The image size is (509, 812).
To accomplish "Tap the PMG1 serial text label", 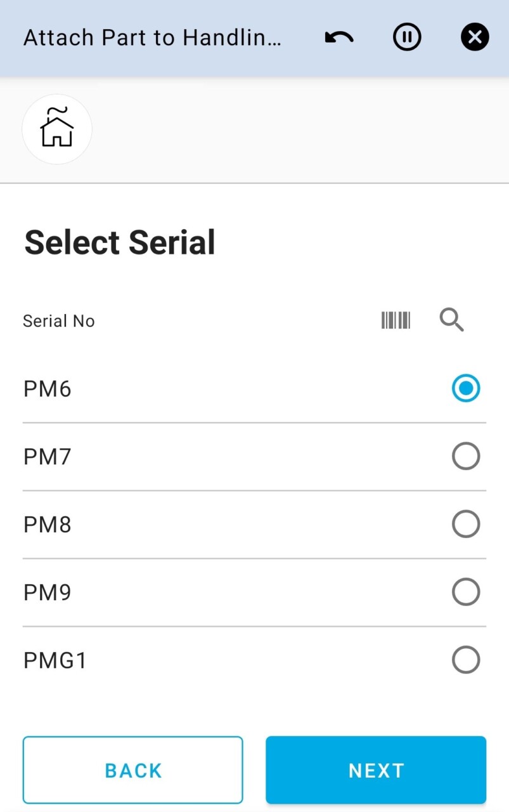I will coord(55,660).
